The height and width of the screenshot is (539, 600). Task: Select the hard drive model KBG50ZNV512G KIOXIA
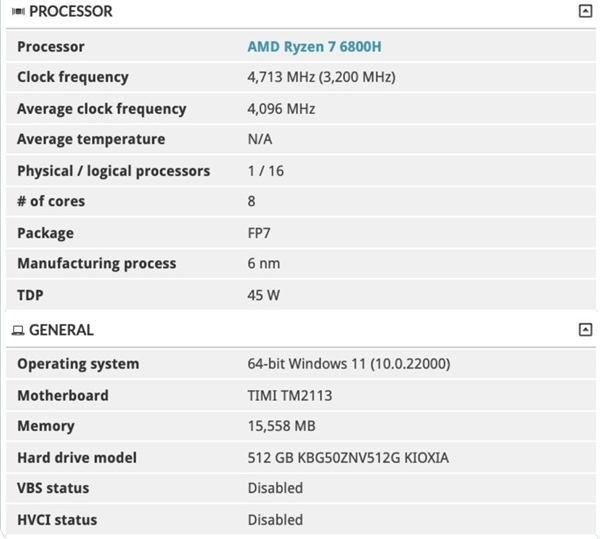(x=348, y=458)
